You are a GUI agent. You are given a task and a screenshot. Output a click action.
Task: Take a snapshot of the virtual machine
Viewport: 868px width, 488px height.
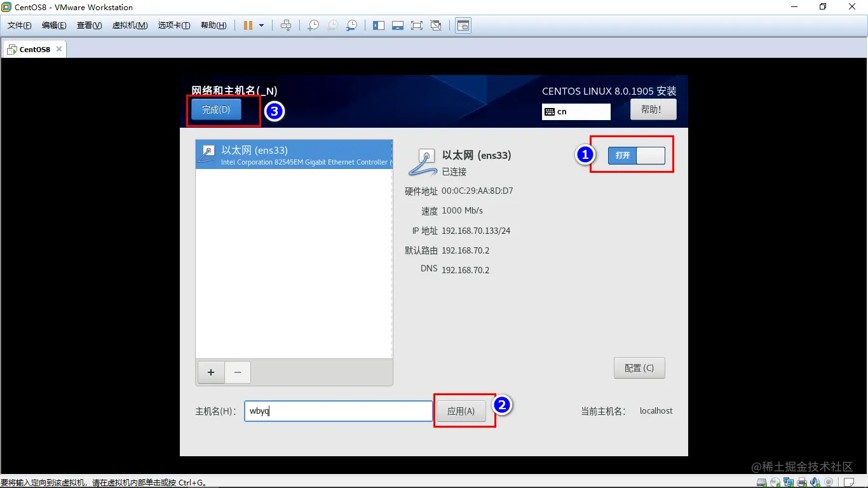pyautogui.click(x=313, y=25)
